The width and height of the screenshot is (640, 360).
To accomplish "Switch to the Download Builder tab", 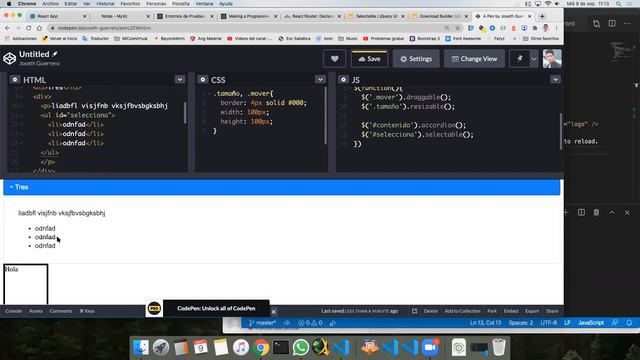I will [x=440, y=16].
